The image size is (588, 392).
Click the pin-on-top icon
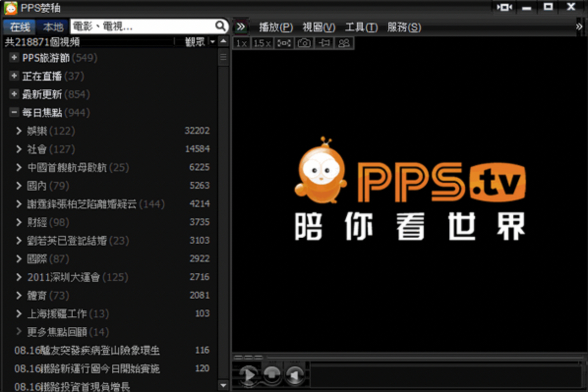tap(324, 43)
